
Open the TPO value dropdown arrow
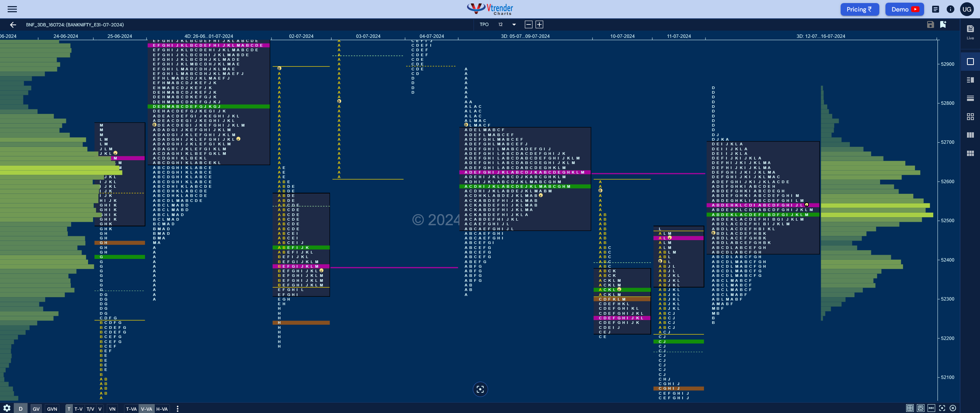pyautogui.click(x=514, y=24)
